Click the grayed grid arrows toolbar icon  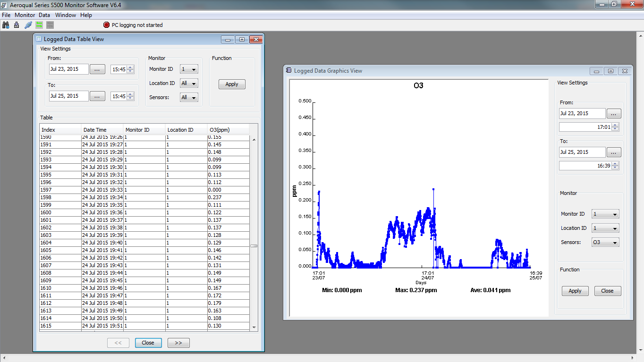(x=50, y=25)
